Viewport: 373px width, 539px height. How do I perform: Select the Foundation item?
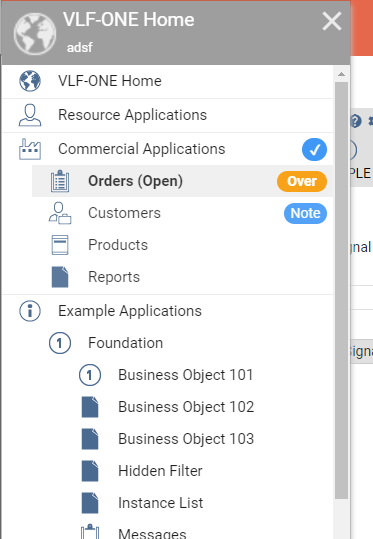pos(183,343)
